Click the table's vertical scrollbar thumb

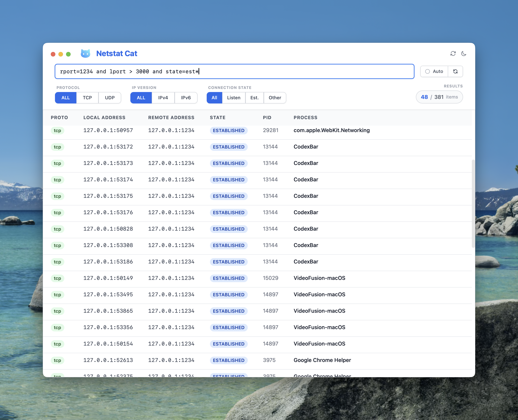click(473, 203)
